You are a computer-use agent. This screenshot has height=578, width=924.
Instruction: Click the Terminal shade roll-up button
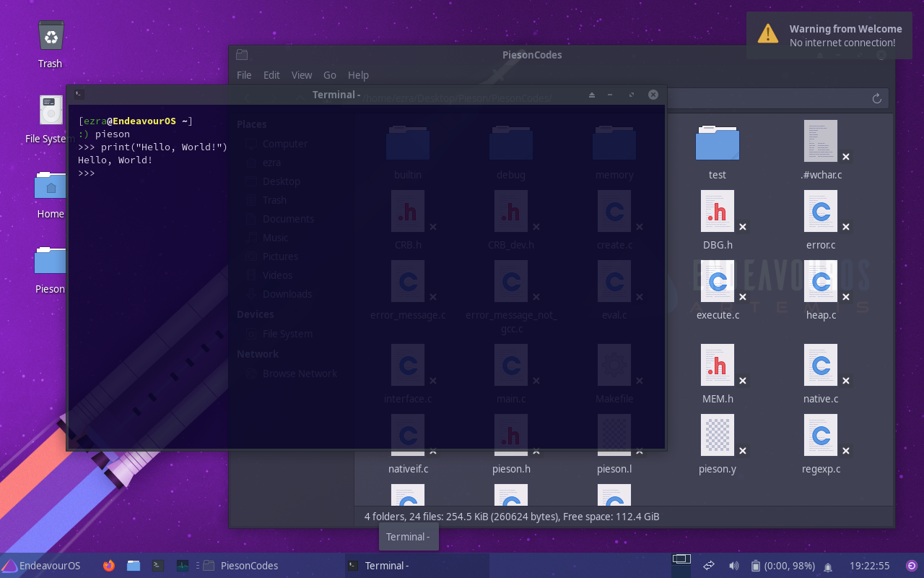[x=591, y=95]
